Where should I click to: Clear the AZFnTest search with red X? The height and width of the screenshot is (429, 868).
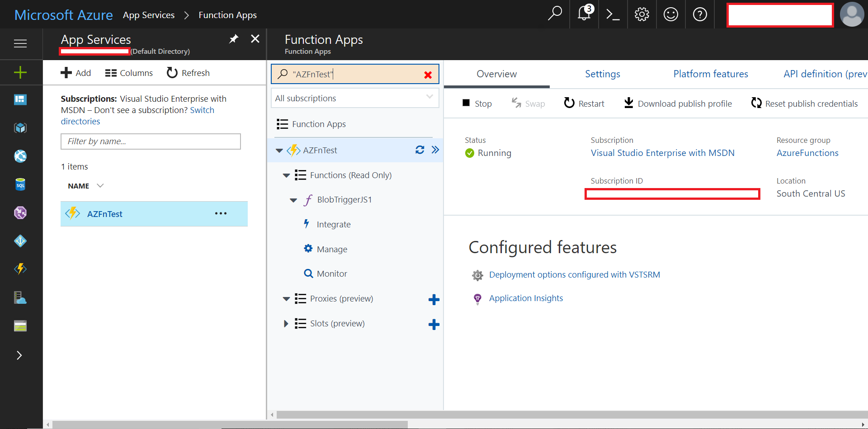[428, 75]
